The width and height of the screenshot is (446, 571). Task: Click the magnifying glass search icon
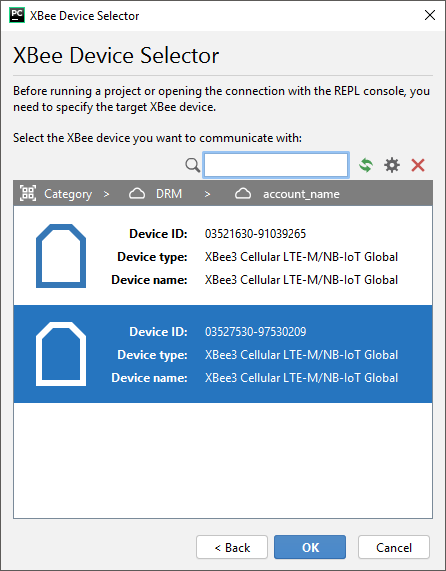[192, 165]
